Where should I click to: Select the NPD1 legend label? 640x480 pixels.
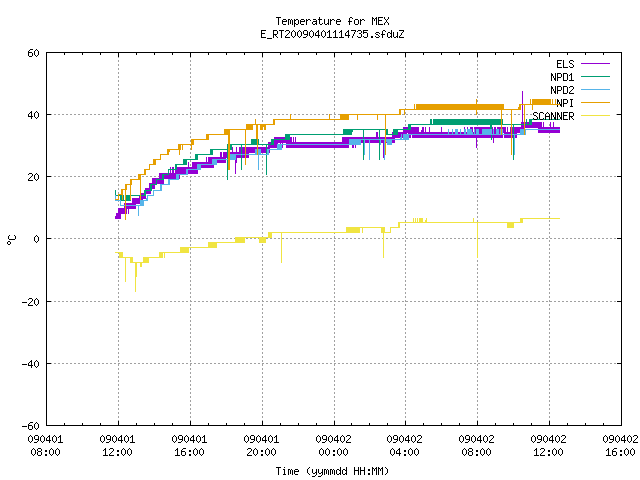(x=562, y=77)
